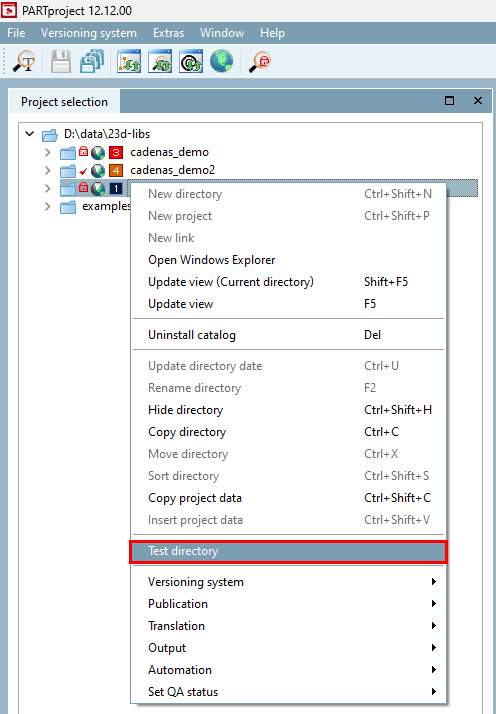The height and width of the screenshot is (714, 496).
Task: Click the PARTproject application logo icon
Action: (9, 10)
